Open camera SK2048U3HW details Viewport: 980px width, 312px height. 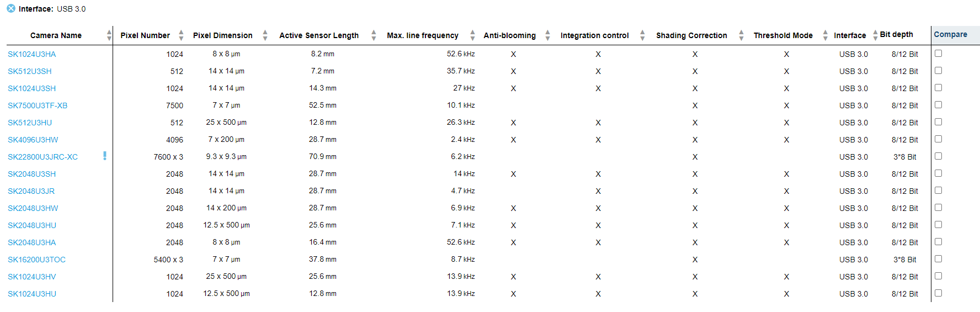tap(33, 208)
